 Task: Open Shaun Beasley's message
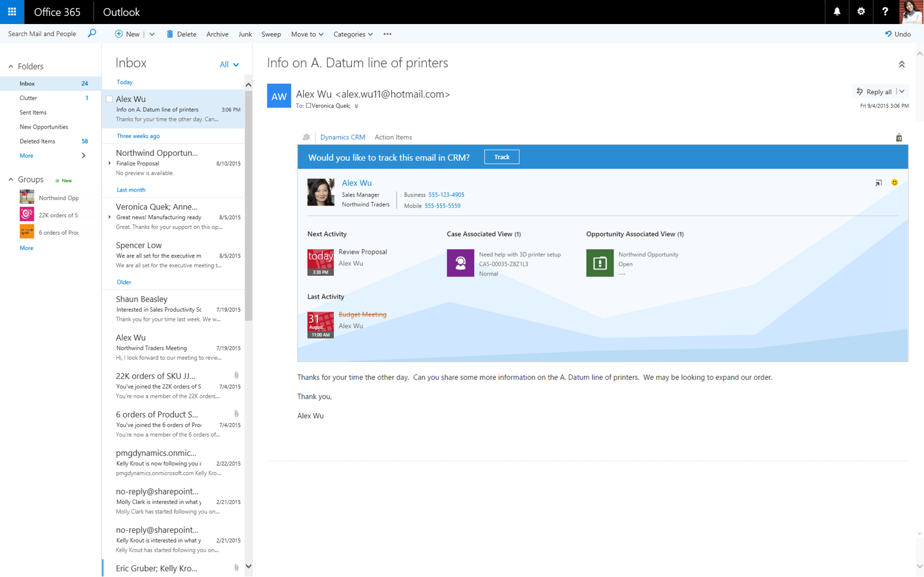tap(173, 309)
